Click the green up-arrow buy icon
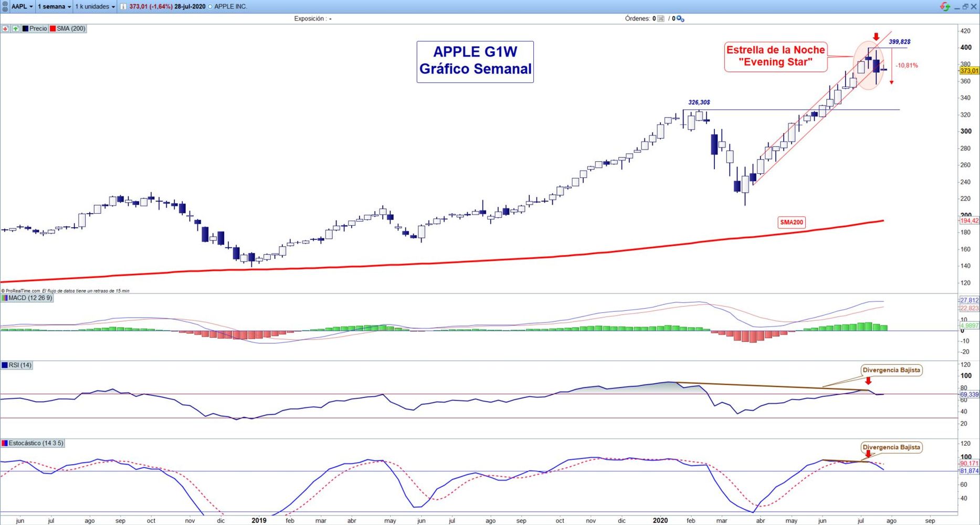 coord(16,28)
